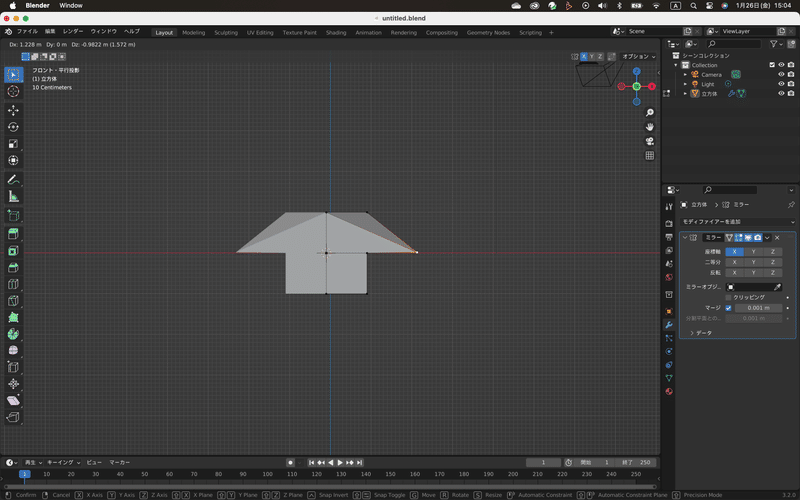Select the Transform tool in the toolbar

(x=13, y=160)
